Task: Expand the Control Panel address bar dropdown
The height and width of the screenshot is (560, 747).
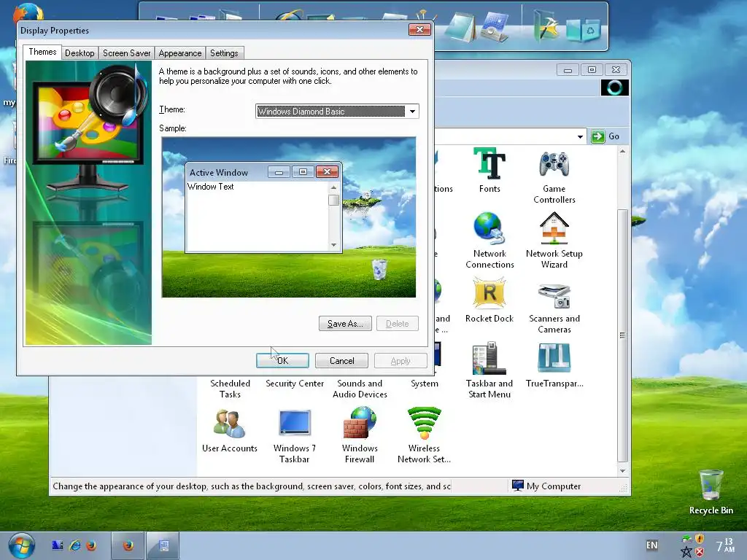Action: [x=580, y=136]
